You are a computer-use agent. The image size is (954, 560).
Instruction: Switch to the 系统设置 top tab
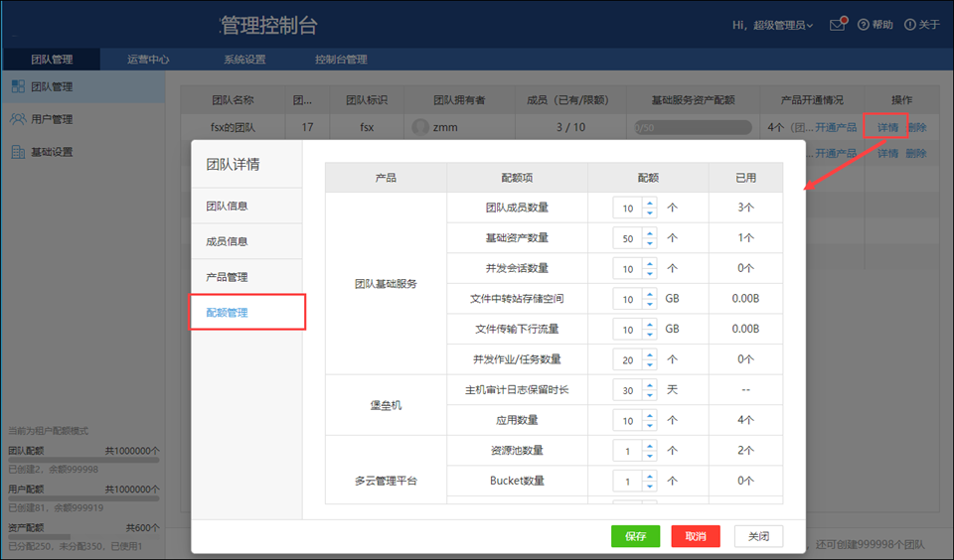(x=244, y=60)
